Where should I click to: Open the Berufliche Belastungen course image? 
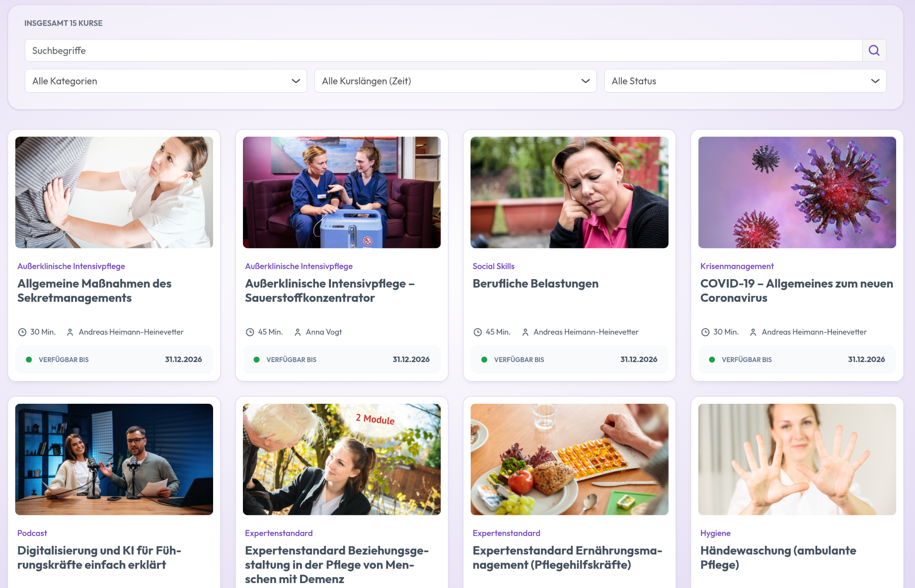point(569,193)
